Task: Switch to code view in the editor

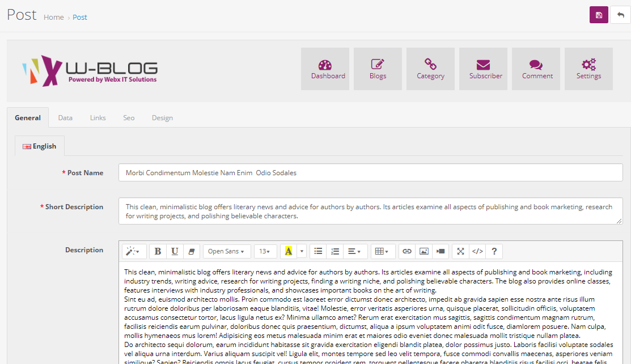Action: pyautogui.click(x=477, y=251)
